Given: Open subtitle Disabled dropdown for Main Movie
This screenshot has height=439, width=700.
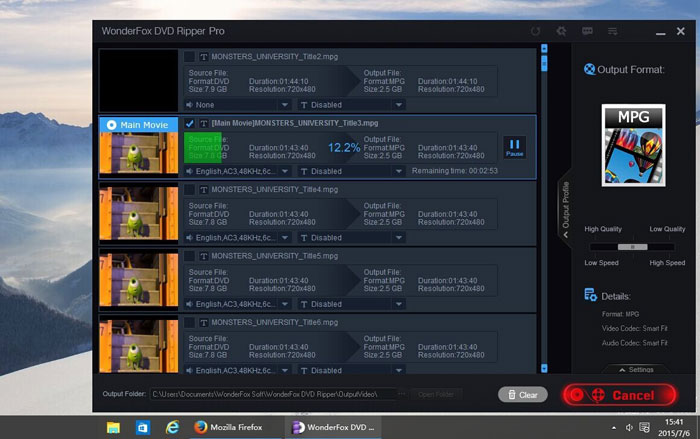Looking at the screenshot, I should point(352,171).
